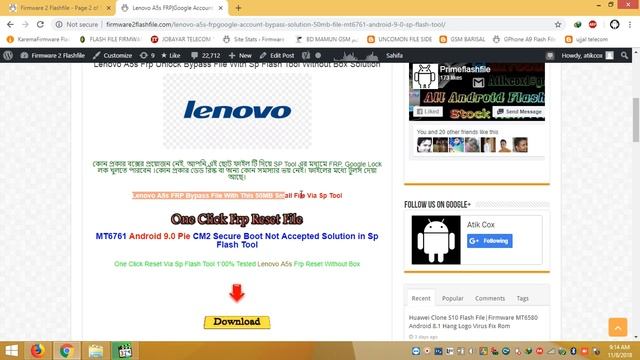Open Chrome from the taskbar

tap(66, 351)
